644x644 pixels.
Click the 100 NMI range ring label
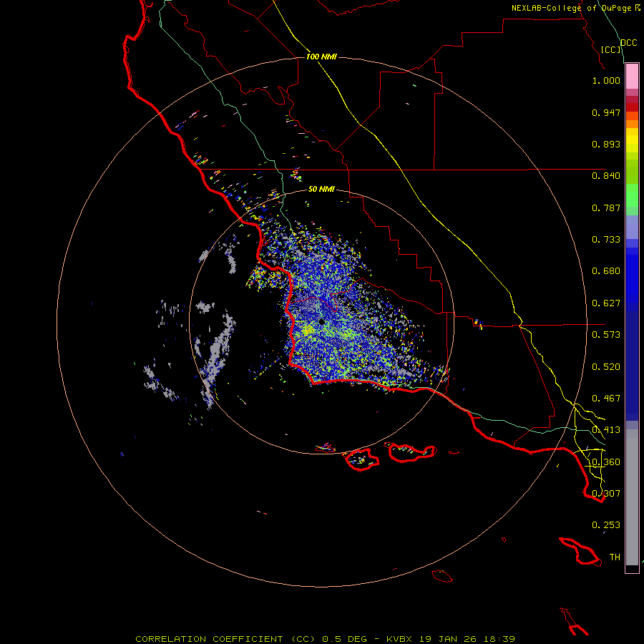321,57
